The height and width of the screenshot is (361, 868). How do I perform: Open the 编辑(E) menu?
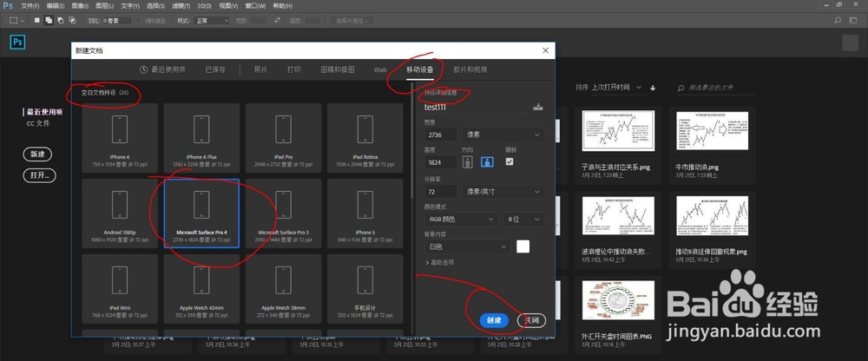pyautogui.click(x=56, y=6)
